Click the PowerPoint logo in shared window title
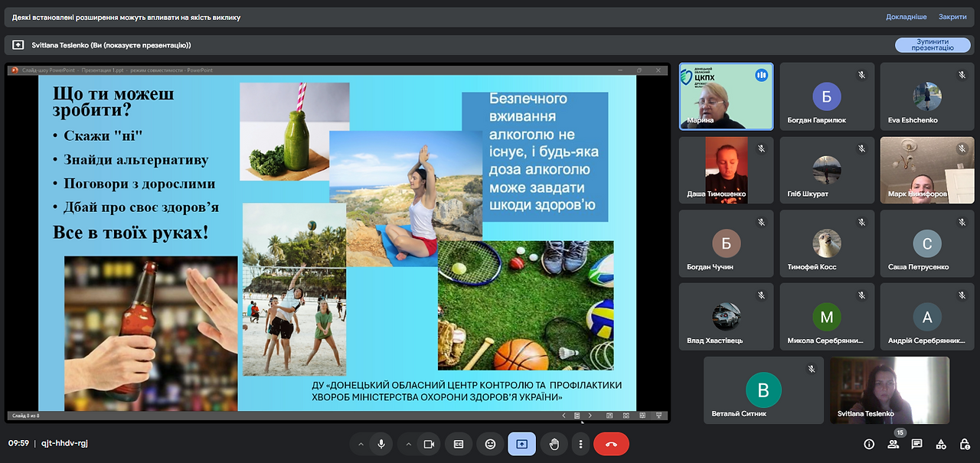 15,70
